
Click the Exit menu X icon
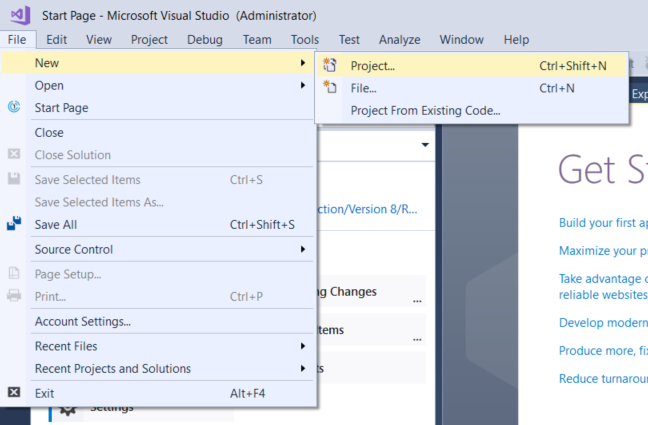14,393
